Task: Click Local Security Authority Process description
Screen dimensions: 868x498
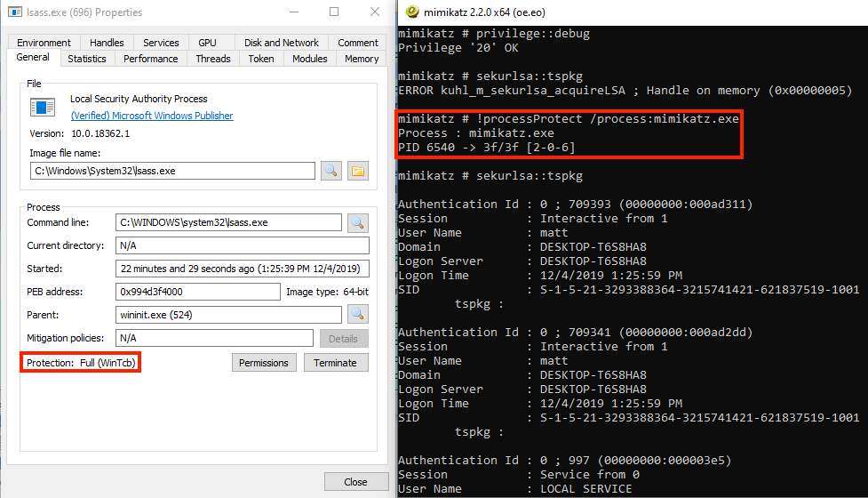Action: coord(139,99)
